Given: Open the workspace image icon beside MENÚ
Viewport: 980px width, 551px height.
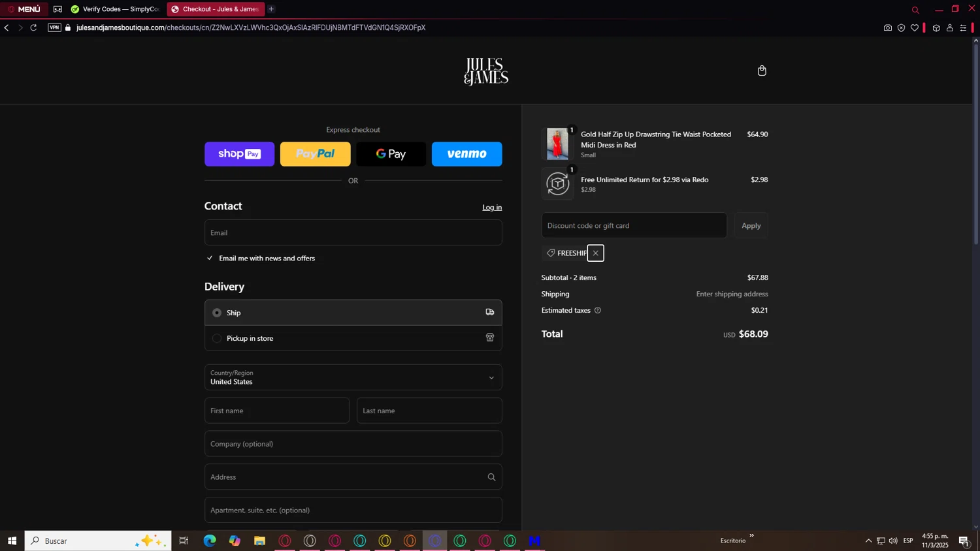Looking at the screenshot, I should [x=57, y=9].
